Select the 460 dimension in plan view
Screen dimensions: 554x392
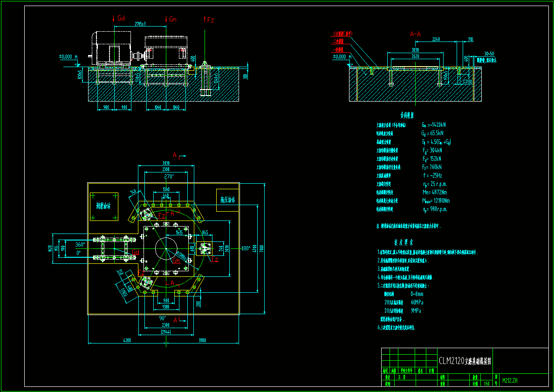pyautogui.click(x=166, y=195)
